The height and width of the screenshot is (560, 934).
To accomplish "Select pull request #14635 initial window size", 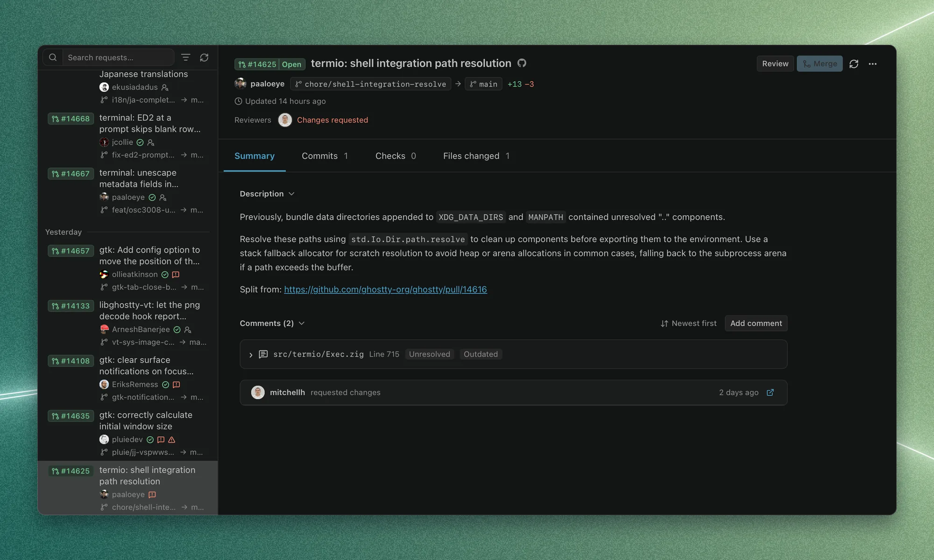I will 127,434.
